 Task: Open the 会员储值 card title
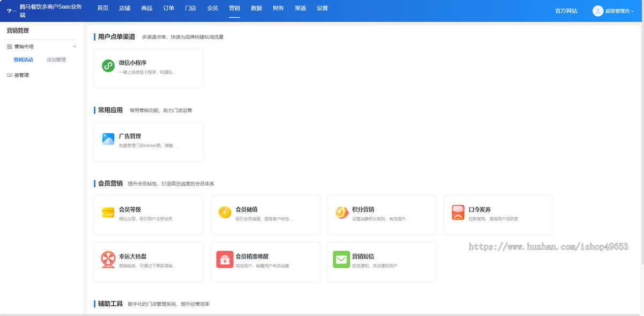(246, 209)
